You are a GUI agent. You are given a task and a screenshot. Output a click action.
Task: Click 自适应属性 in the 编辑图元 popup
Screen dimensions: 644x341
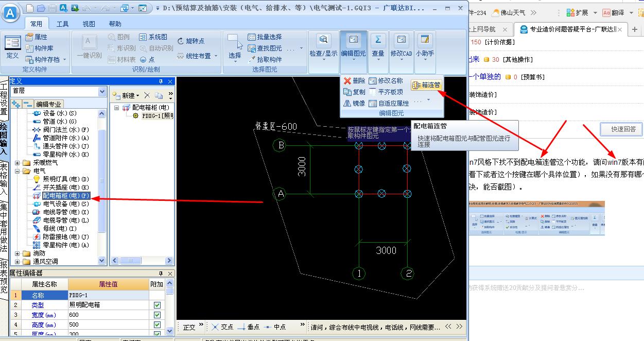tap(389, 104)
